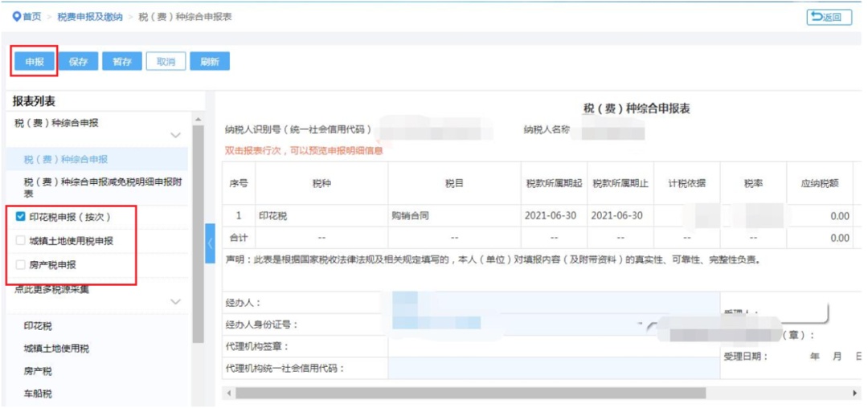Screen dimensions: 868x408
Task: Click the location pin icon beside 首页
Action: coord(15,17)
